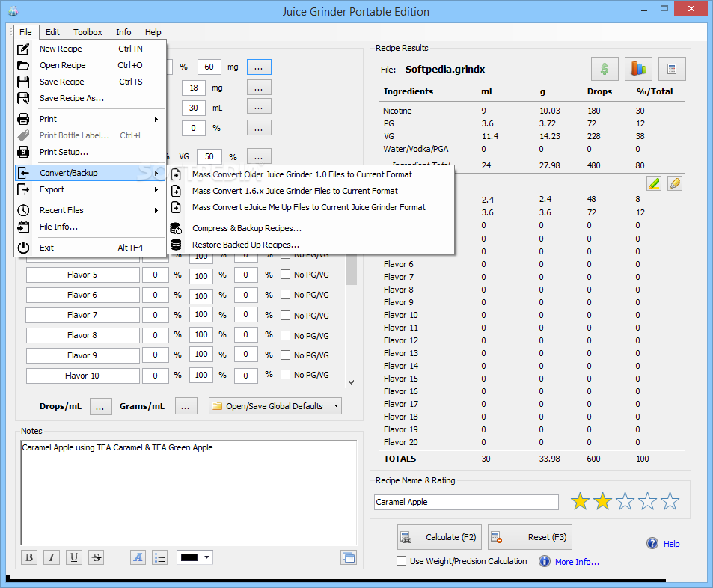Enable No PG/VG for Flavor 7

click(x=285, y=315)
